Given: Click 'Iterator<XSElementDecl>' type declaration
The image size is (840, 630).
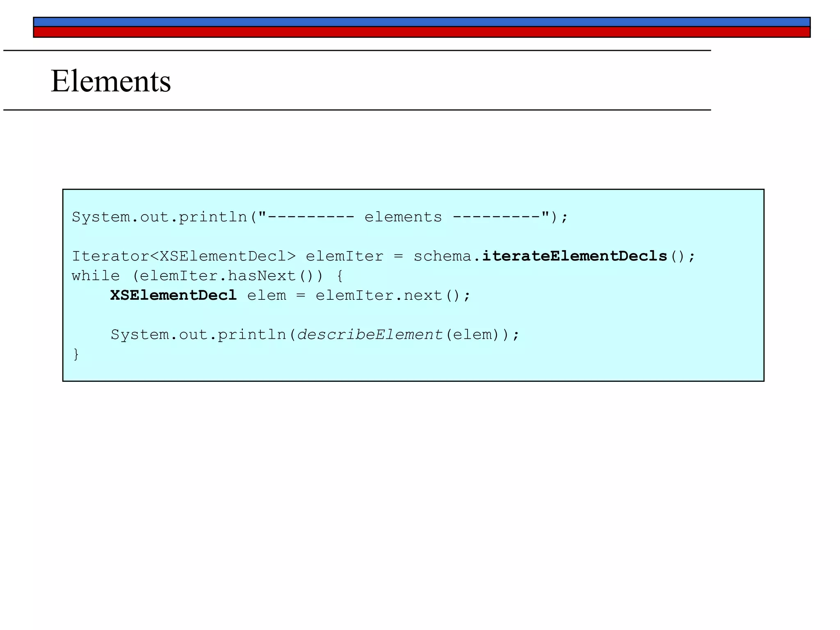Looking at the screenshot, I should (x=184, y=256).
